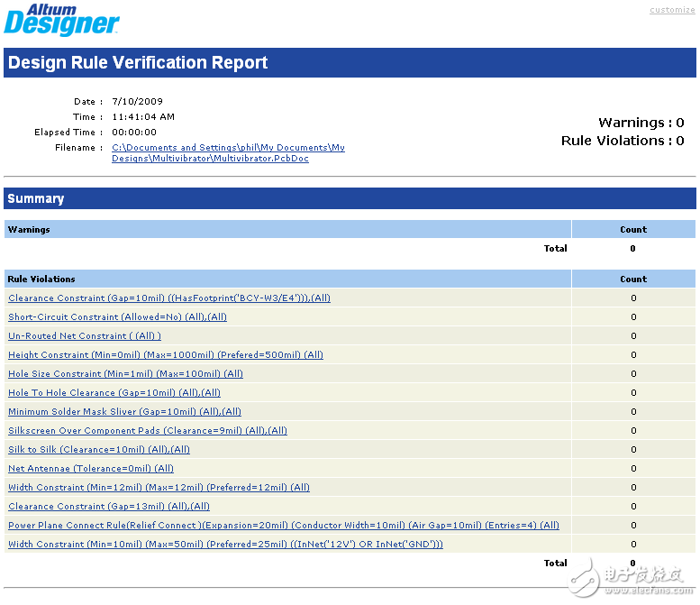Select the Un-Routed Net Constraint link
Screen dimensions: 700x605
coord(85,335)
